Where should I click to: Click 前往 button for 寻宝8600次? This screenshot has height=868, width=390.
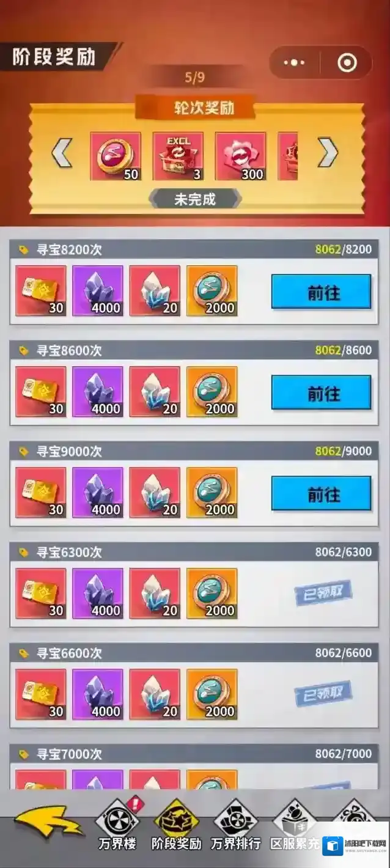pyautogui.click(x=322, y=392)
